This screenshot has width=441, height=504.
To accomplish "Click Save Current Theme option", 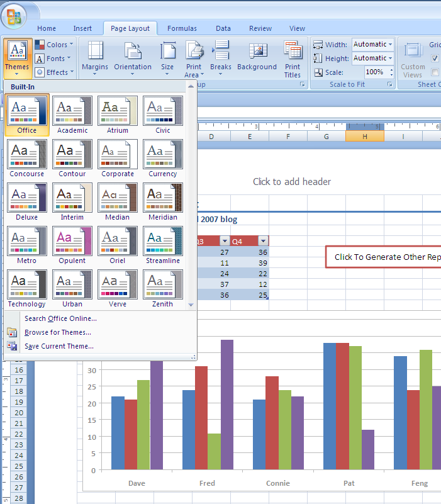I will (59, 346).
